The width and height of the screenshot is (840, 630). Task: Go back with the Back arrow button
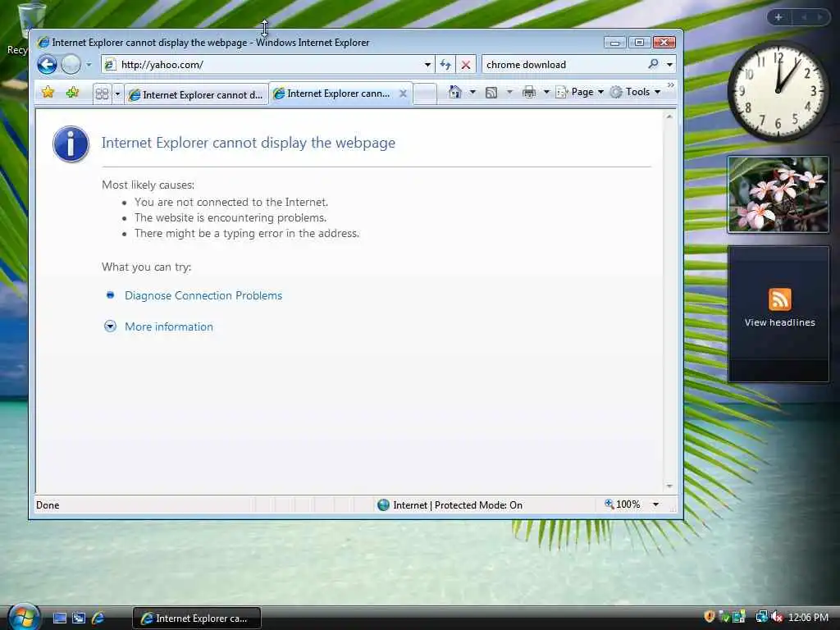47,65
